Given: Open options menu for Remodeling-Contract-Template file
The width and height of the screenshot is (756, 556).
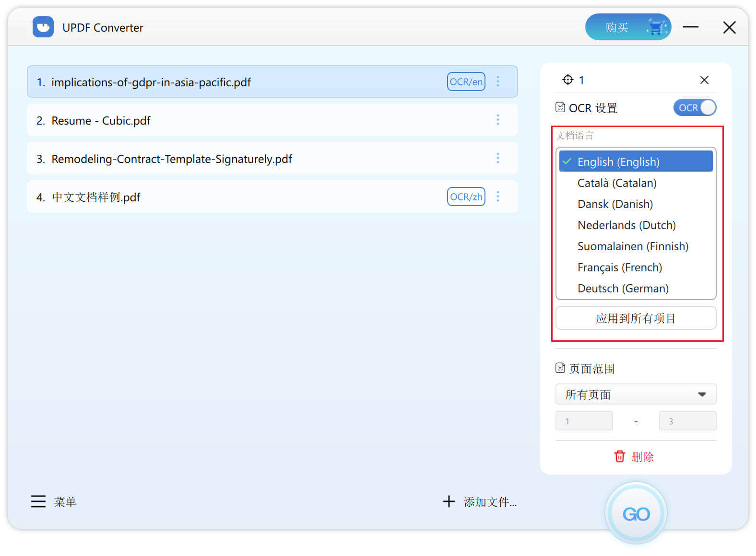Looking at the screenshot, I should pyautogui.click(x=498, y=158).
